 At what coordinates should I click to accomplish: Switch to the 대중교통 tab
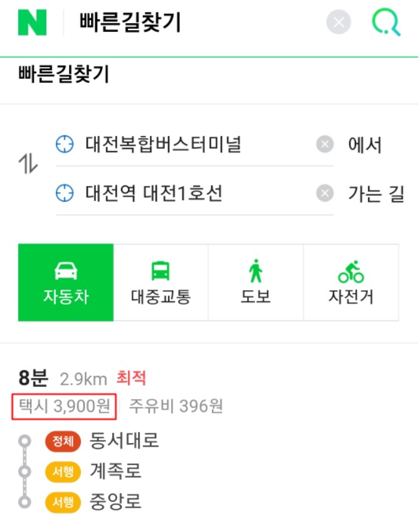click(x=161, y=282)
